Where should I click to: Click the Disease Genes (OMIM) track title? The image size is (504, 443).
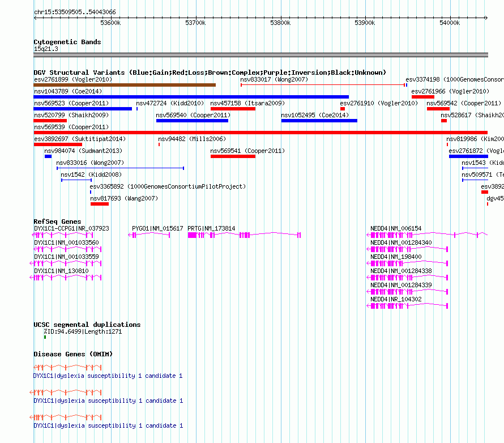(73, 354)
